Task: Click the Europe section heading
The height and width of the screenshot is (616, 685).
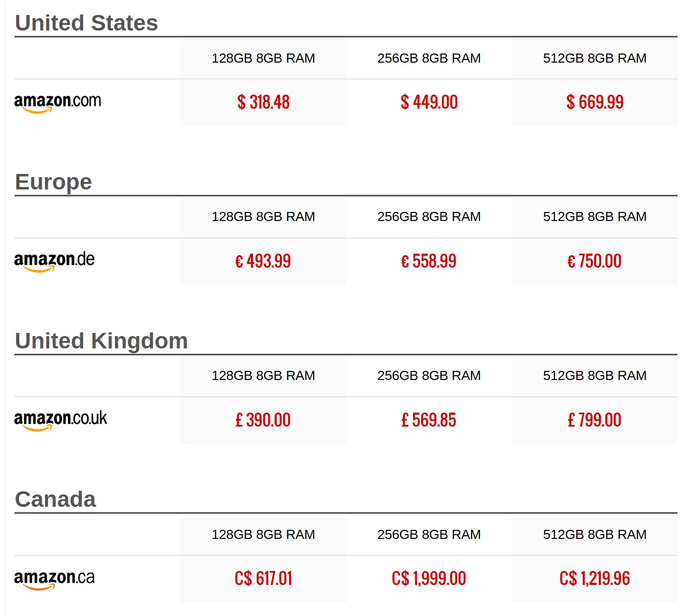Action: (54, 182)
